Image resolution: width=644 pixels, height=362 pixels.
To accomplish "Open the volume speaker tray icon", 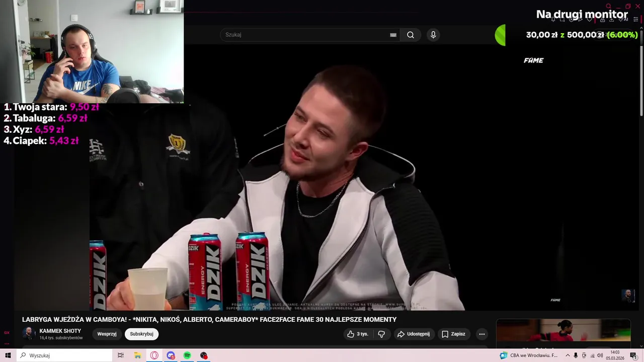I will 600,355.
